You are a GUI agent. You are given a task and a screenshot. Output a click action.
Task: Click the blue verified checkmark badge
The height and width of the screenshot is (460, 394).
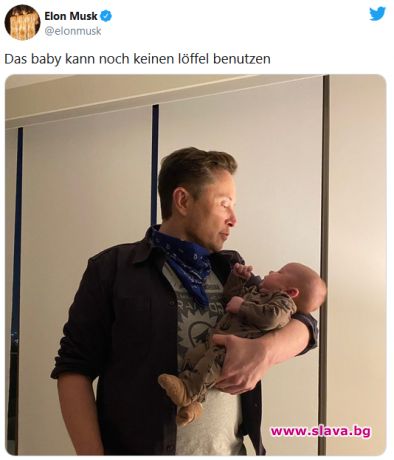coord(106,16)
